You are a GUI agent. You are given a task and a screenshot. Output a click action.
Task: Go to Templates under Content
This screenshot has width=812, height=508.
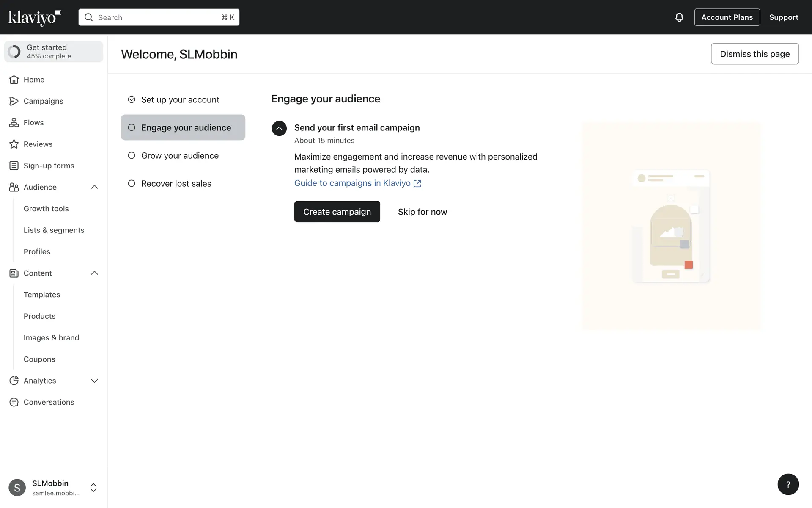pyautogui.click(x=42, y=295)
